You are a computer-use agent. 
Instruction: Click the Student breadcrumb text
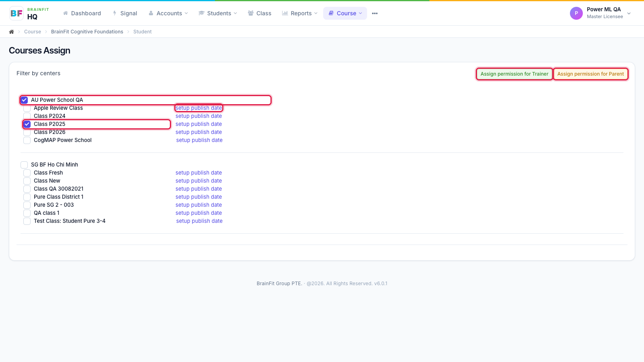tap(142, 32)
